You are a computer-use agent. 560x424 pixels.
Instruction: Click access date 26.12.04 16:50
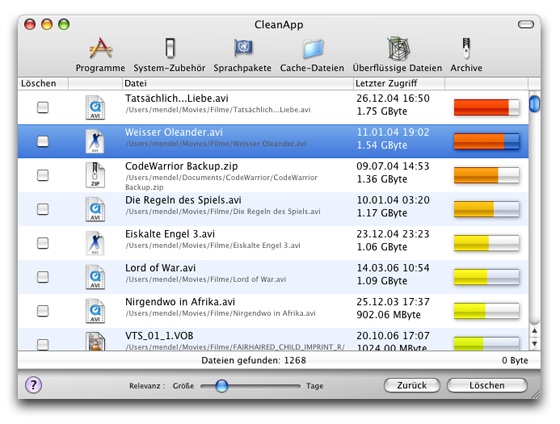click(x=393, y=98)
